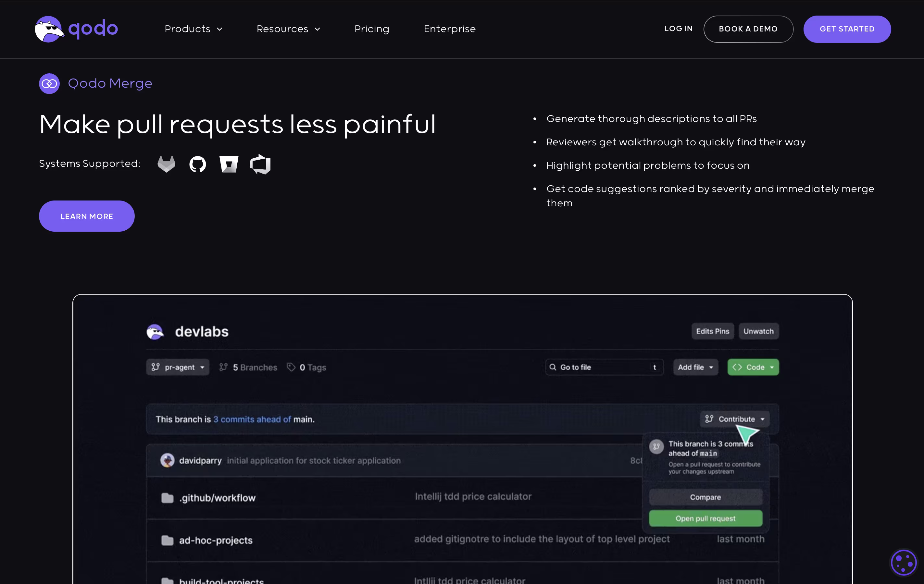Open cookie preferences icon in corner
The width and height of the screenshot is (924, 584).
point(903,563)
